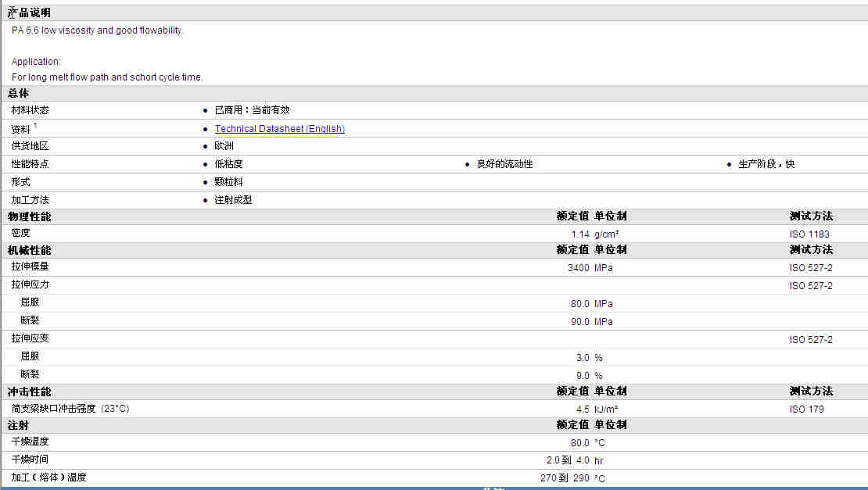Click the 简支梁缺口冲击强度 (23°C) label
The height and width of the screenshot is (490, 868).
70,409
